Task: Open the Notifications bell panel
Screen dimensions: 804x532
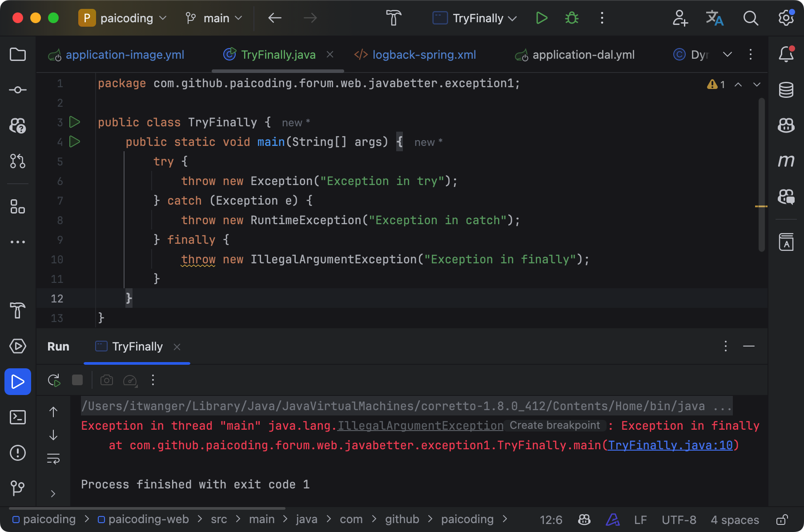Action: pyautogui.click(x=786, y=54)
